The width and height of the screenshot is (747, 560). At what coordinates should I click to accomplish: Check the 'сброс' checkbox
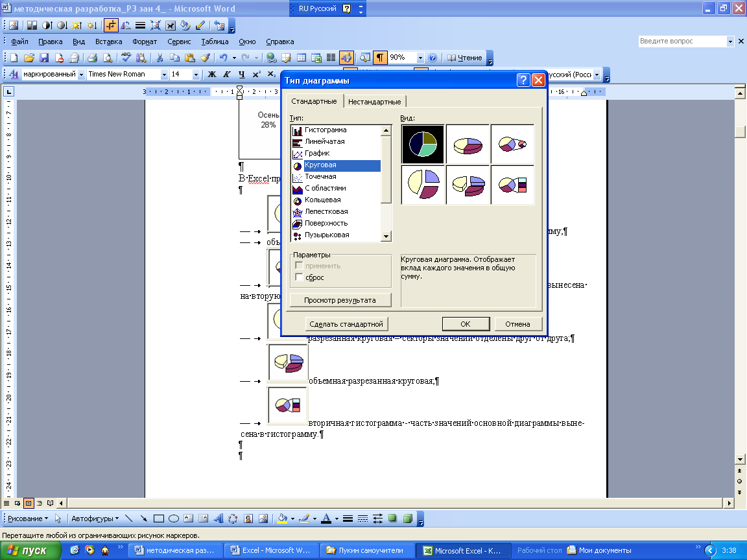tap(299, 277)
